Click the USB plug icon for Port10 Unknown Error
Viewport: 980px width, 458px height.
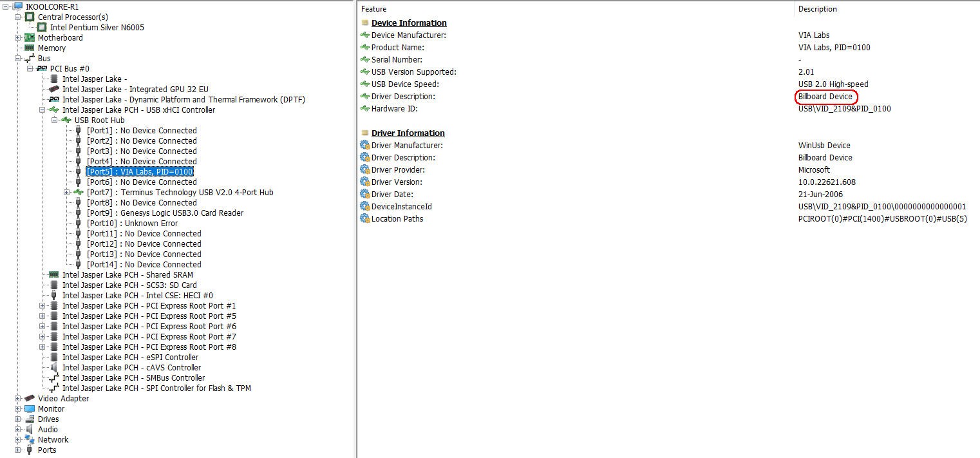click(79, 223)
